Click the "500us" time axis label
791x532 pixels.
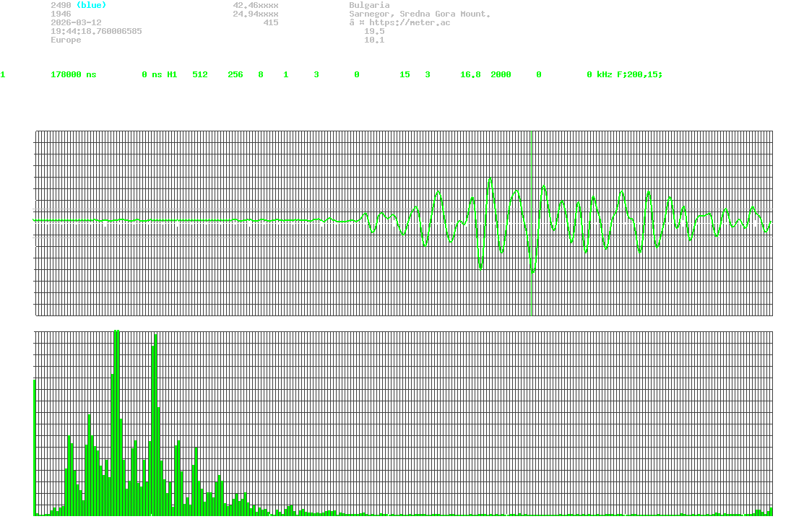pos(404,326)
